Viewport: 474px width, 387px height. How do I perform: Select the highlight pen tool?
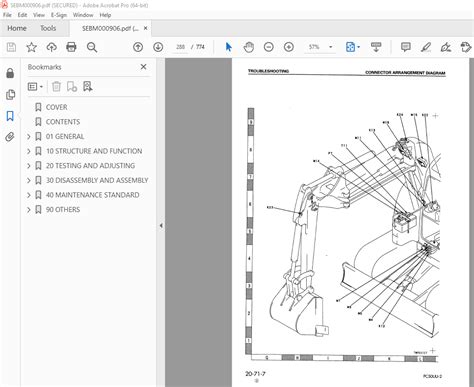pos(426,47)
